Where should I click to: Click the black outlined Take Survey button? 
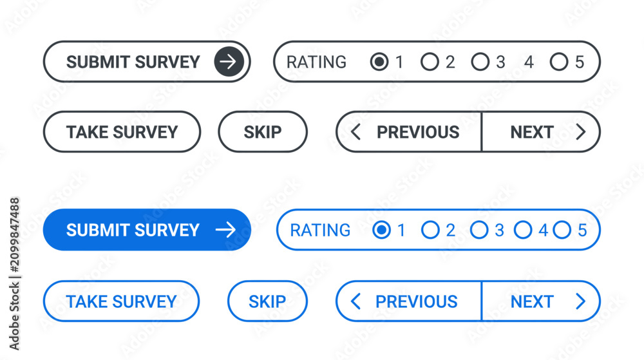[x=122, y=132]
